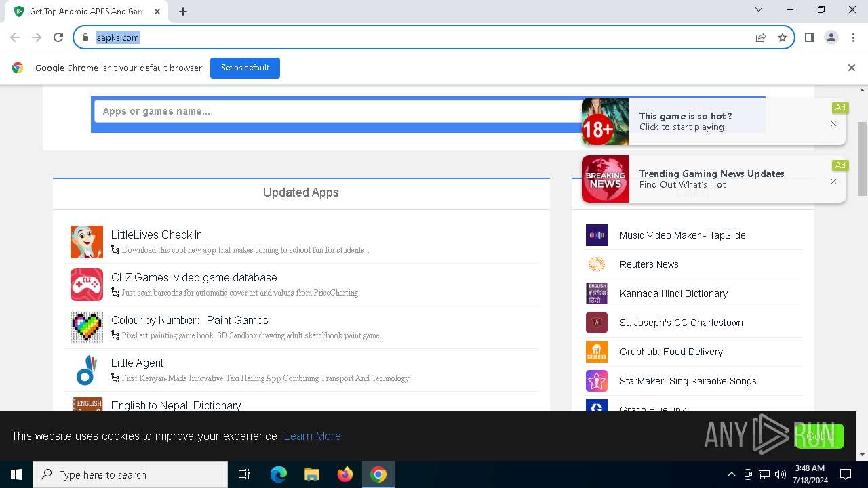The image size is (868, 488).
Task: Close the Trending Gaming News ad
Action: coord(833,182)
